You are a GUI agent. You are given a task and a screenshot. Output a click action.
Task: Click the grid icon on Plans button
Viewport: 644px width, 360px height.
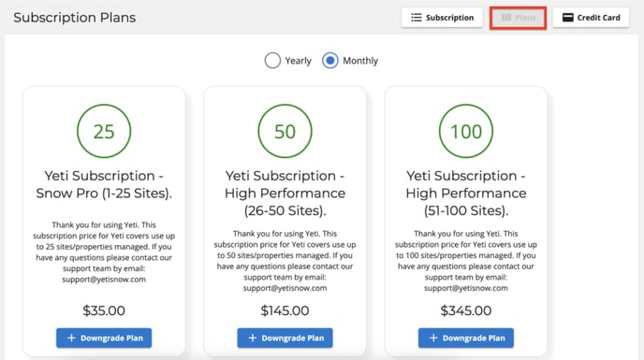(x=506, y=18)
